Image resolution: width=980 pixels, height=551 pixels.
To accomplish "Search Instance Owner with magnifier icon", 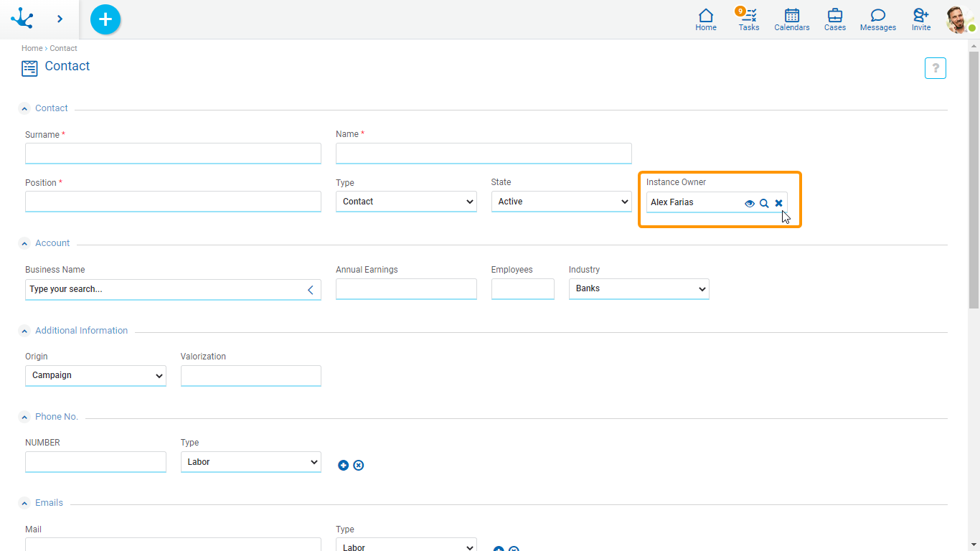I will click(764, 203).
